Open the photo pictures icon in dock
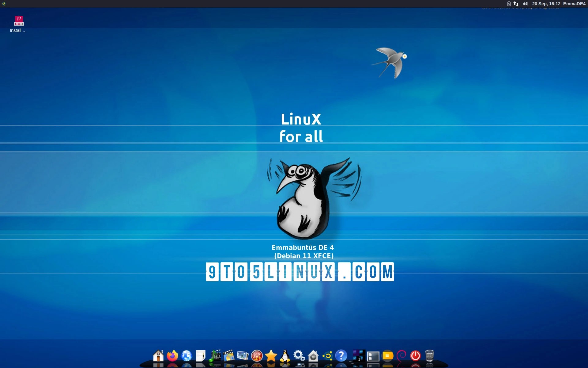 point(243,356)
